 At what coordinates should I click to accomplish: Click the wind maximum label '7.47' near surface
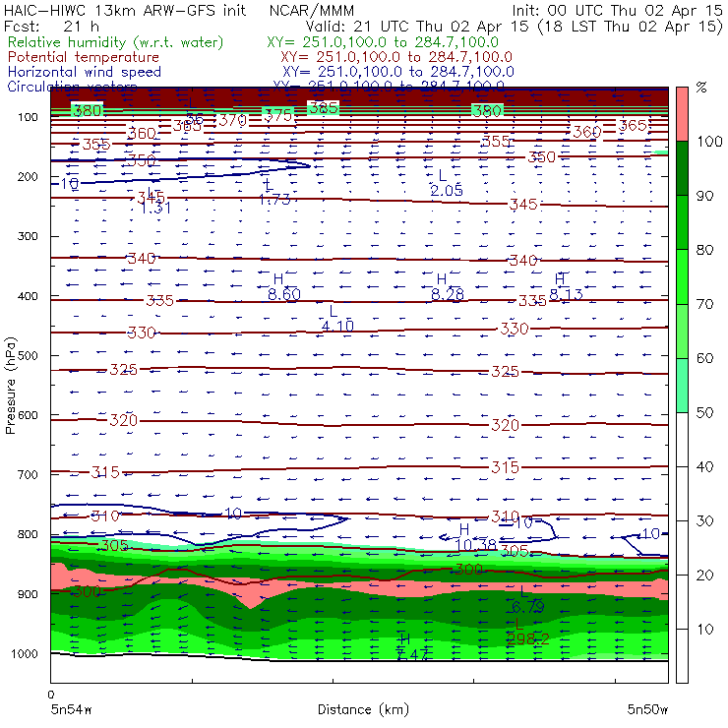tap(412, 654)
